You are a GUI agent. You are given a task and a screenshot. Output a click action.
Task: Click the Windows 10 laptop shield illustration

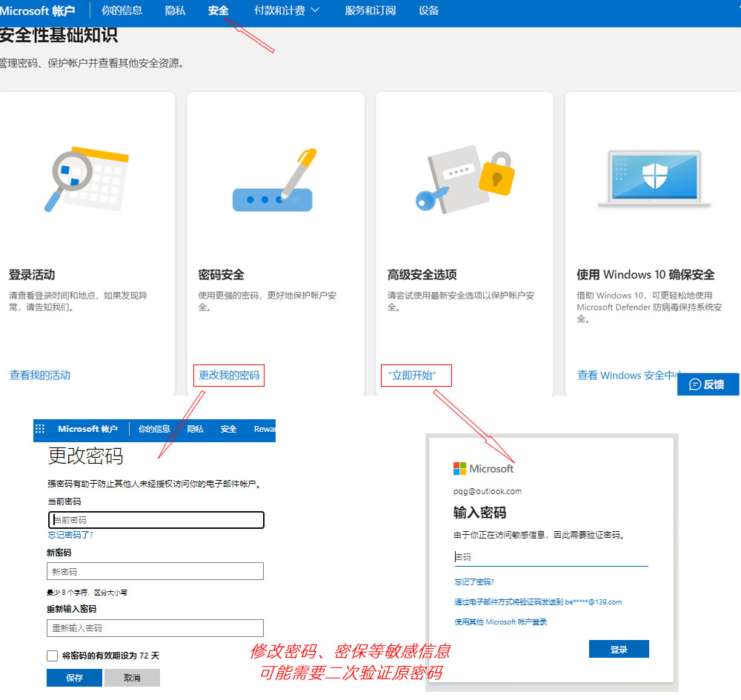tap(654, 179)
